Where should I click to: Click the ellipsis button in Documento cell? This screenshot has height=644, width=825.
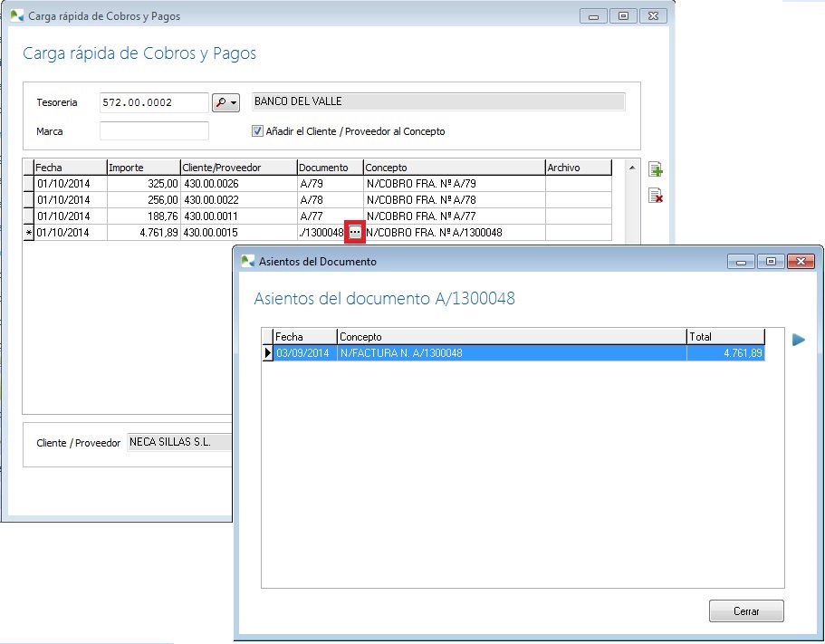click(355, 233)
